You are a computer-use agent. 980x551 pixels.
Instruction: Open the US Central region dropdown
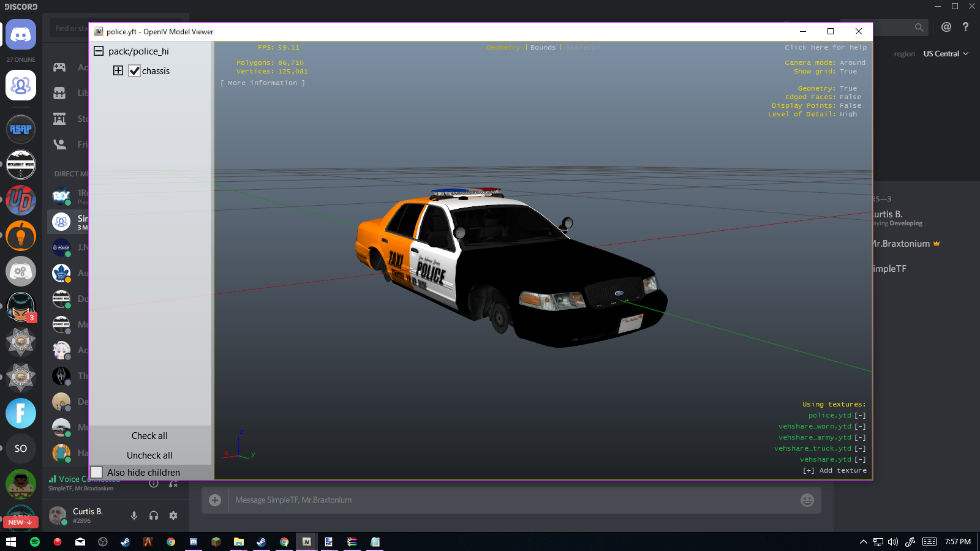click(946, 54)
